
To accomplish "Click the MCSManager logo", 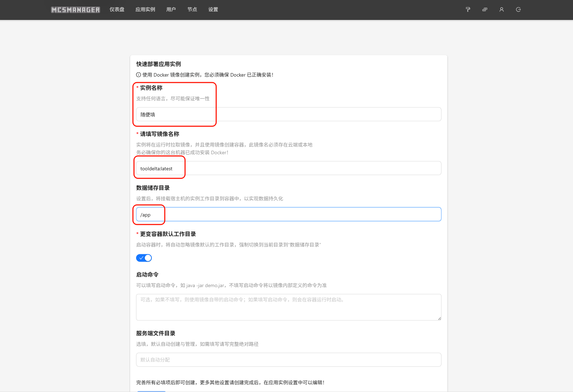I will 76,10.
